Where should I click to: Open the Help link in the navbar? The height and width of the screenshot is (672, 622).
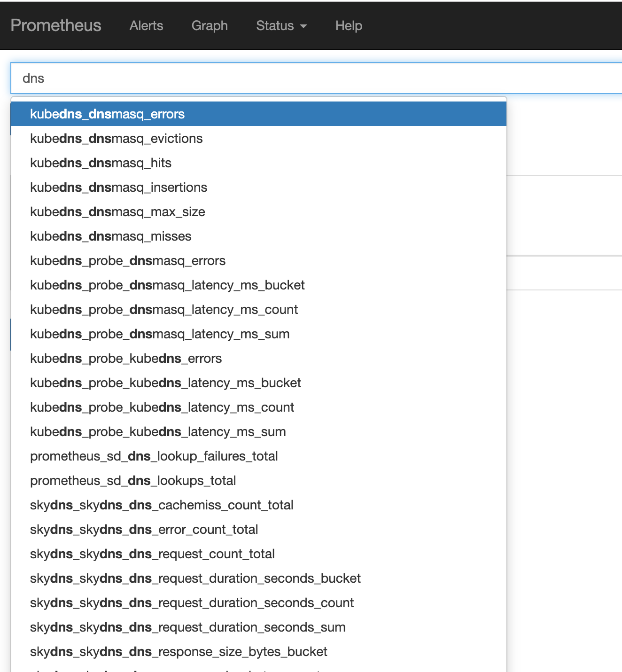click(x=349, y=25)
